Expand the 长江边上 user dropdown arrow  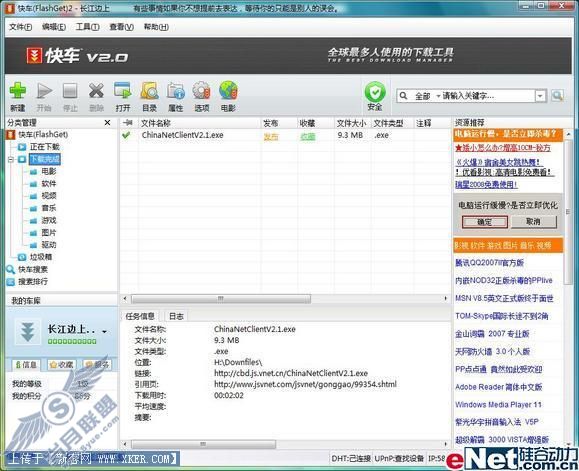(105, 331)
